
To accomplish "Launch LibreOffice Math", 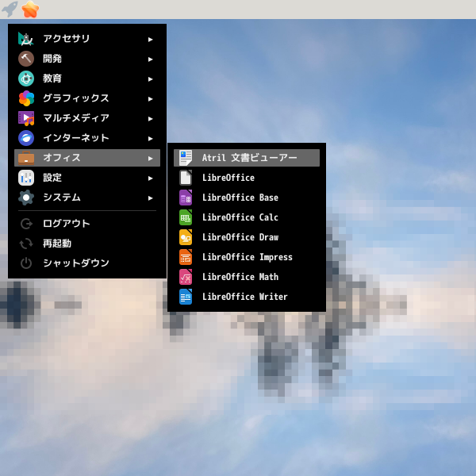I will click(x=247, y=277).
